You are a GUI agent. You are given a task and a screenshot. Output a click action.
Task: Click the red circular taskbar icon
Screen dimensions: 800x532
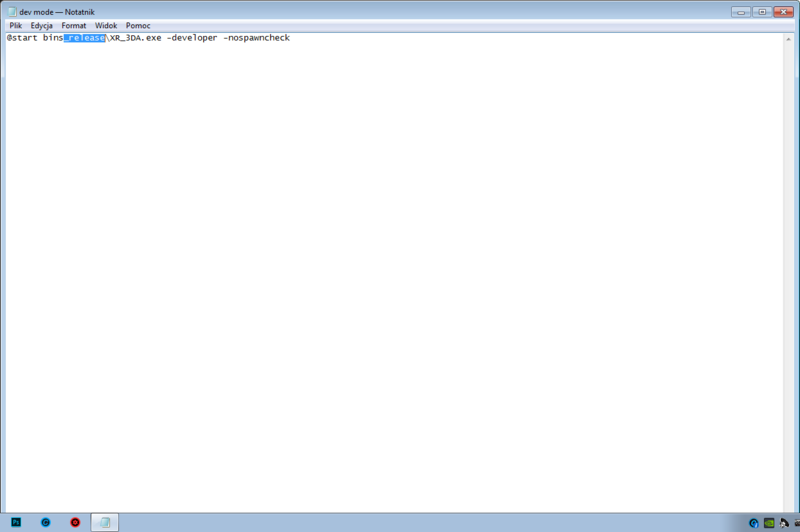pyautogui.click(x=75, y=522)
